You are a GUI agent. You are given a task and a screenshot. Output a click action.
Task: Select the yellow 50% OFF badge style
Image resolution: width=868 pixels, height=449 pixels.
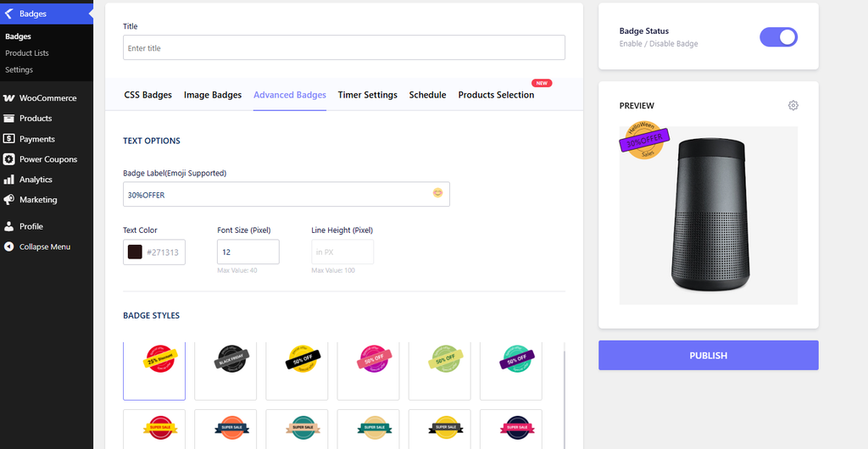coord(297,370)
